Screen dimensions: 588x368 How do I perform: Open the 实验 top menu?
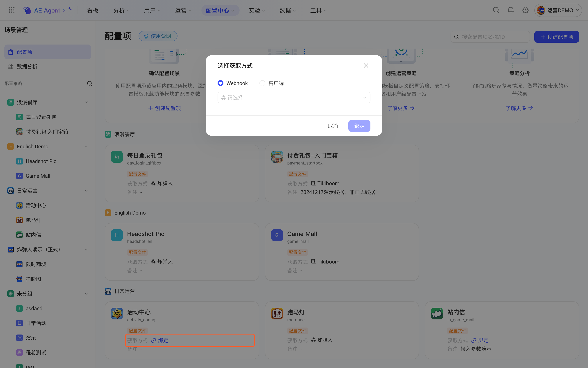257,10
